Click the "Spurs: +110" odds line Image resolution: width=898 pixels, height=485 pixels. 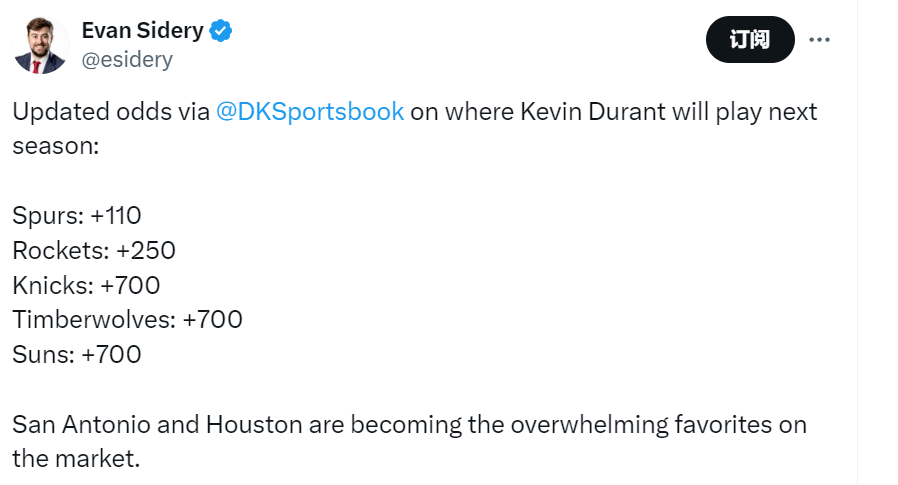[77, 215]
